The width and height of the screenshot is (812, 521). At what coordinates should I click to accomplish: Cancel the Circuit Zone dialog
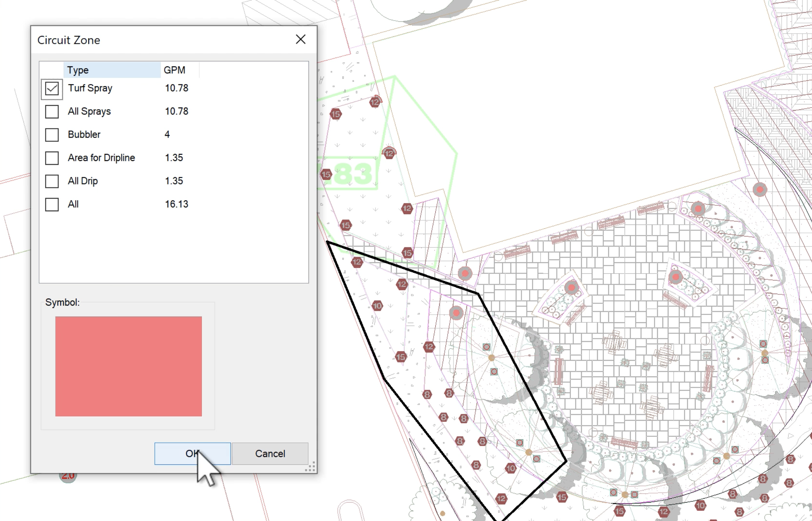tap(270, 454)
